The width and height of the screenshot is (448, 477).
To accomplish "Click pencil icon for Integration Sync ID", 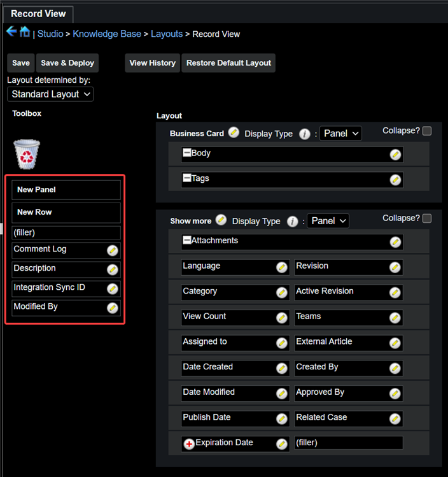I will pos(113,288).
